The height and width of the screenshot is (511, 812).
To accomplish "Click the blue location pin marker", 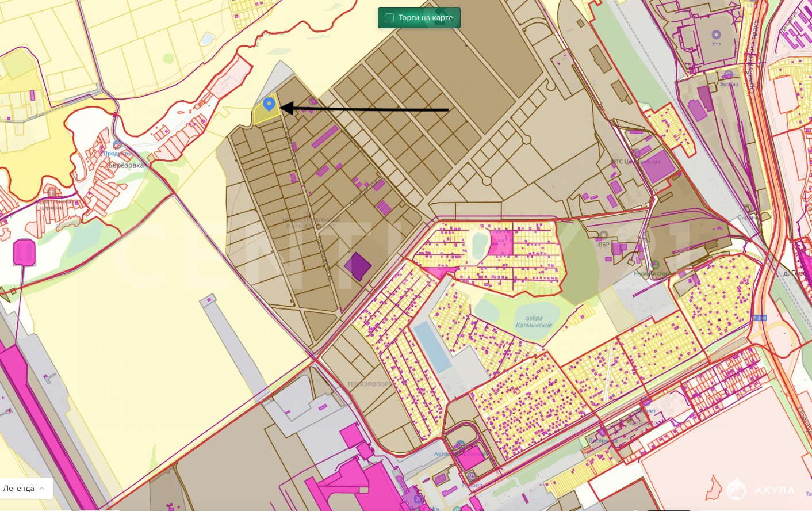I will click(x=269, y=104).
